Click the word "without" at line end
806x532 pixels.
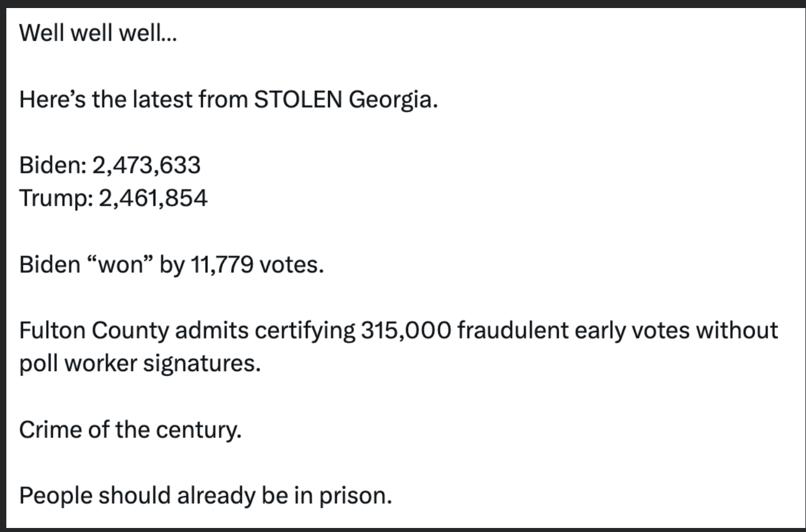click(x=736, y=331)
